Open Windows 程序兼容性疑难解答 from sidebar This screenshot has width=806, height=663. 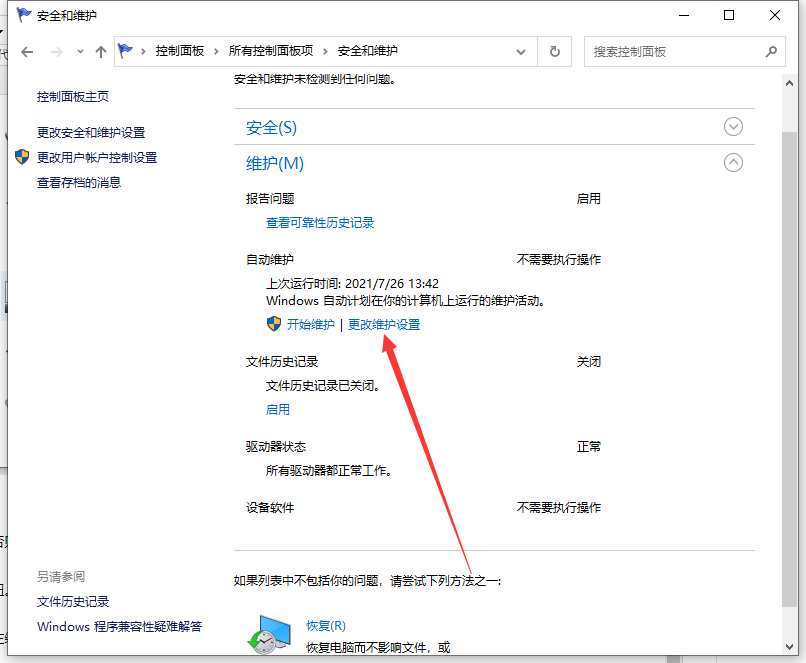[x=119, y=626]
